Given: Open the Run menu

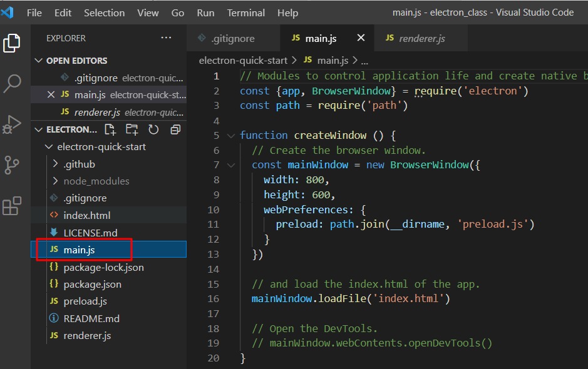Looking at the screenshot, I should coord(205,13).
